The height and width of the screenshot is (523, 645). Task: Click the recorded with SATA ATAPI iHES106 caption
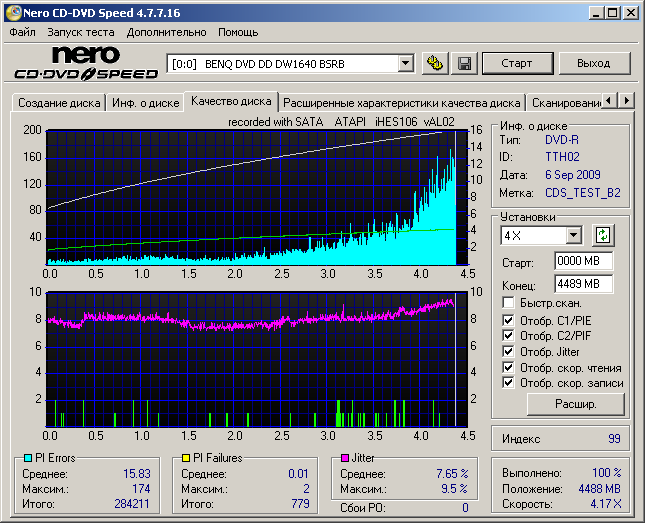click(341, 122)
